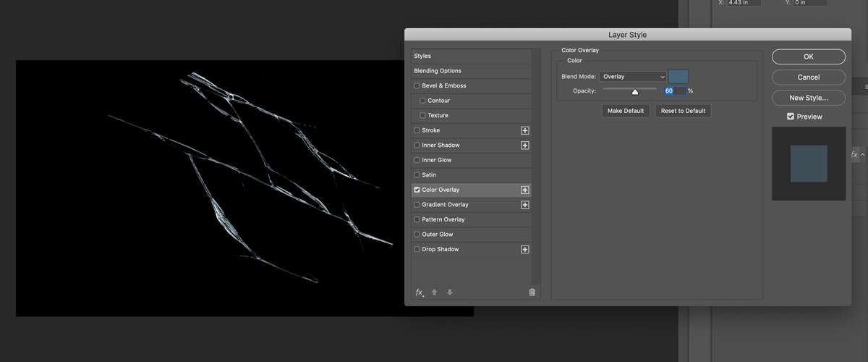Click the Make Default button

(x=625, y=111)
